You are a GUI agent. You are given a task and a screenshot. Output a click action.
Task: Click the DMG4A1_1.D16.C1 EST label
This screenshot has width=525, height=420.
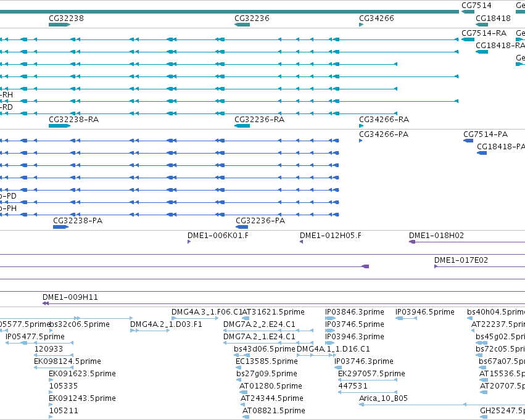point(333,349)
